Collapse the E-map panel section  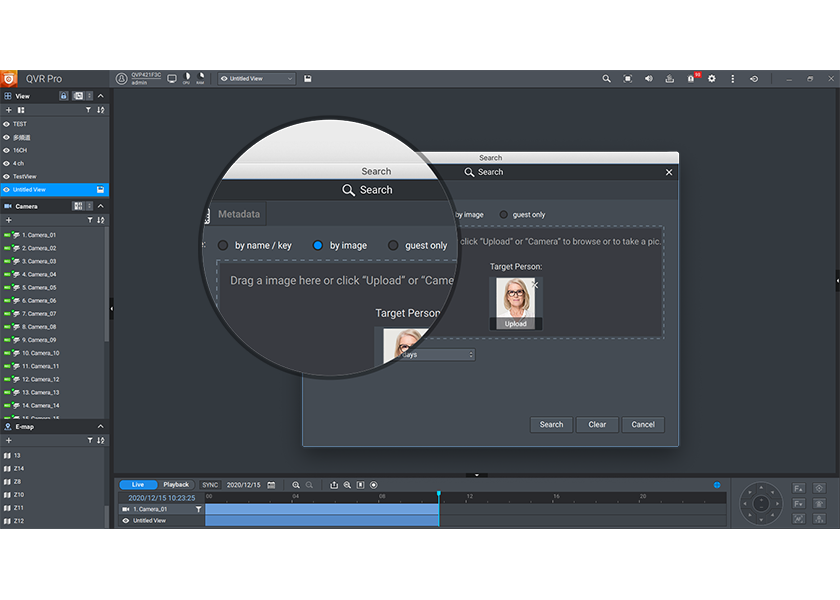100,426
